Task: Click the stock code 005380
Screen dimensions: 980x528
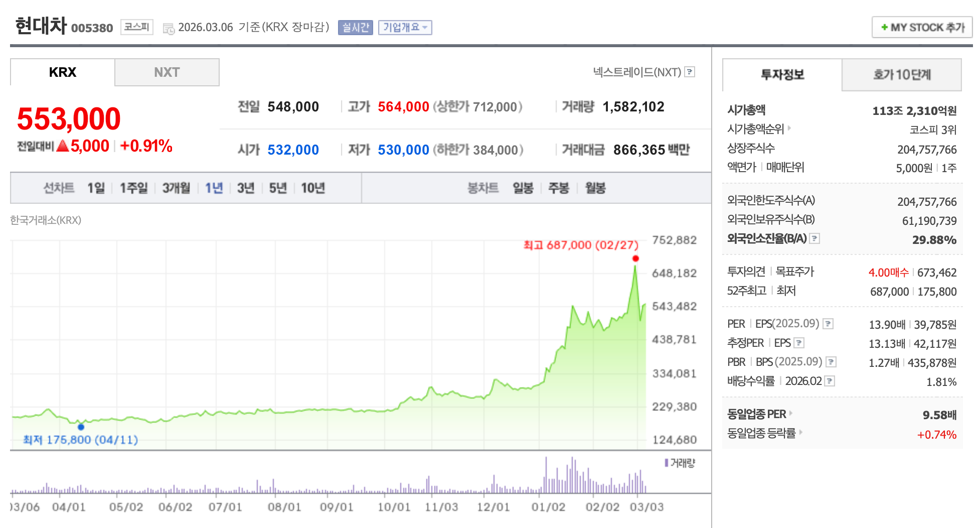Action: [x=92, y=28]
